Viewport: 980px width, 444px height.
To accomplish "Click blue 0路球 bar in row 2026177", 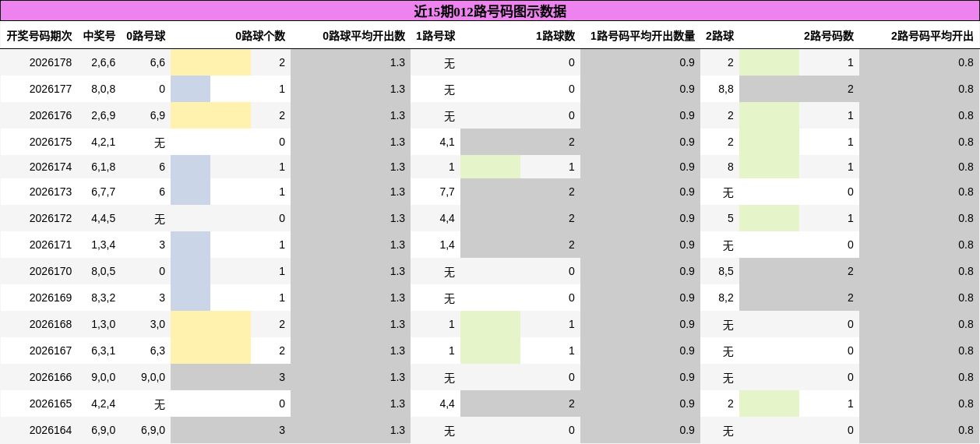I will [190, 89].
